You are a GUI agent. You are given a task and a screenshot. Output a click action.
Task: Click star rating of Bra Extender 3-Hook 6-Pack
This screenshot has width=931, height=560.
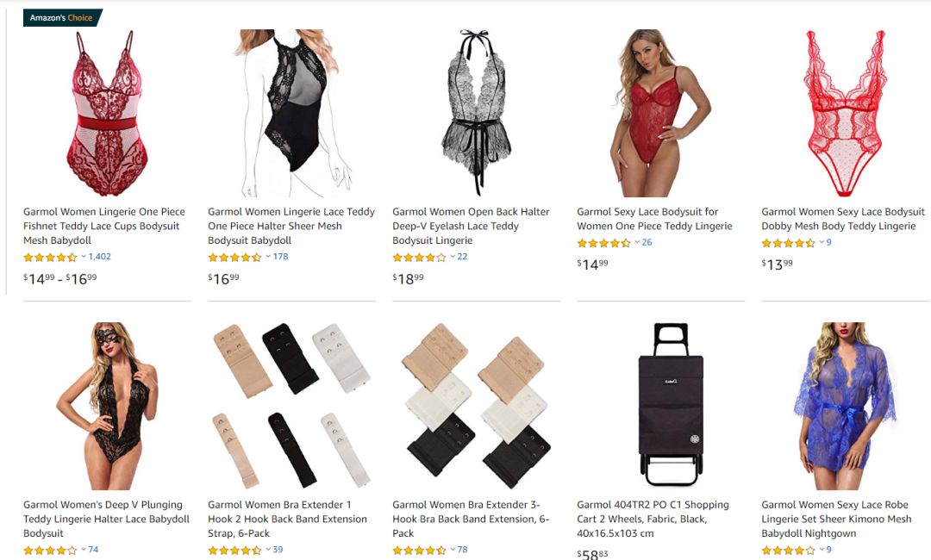coord(419,550)
